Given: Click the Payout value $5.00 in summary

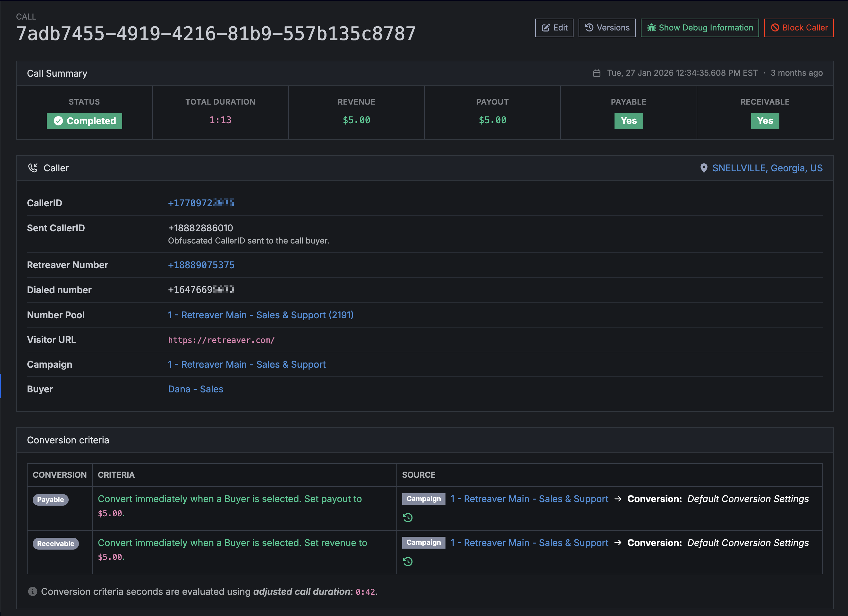Looking at the screenshot, I should click(x=492, y=120).
